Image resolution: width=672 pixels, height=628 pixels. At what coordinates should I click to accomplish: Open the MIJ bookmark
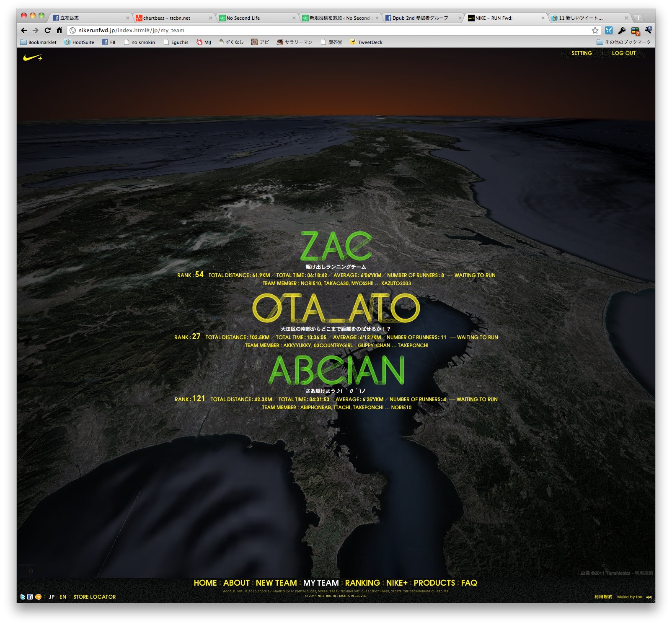tap(204, 42)
